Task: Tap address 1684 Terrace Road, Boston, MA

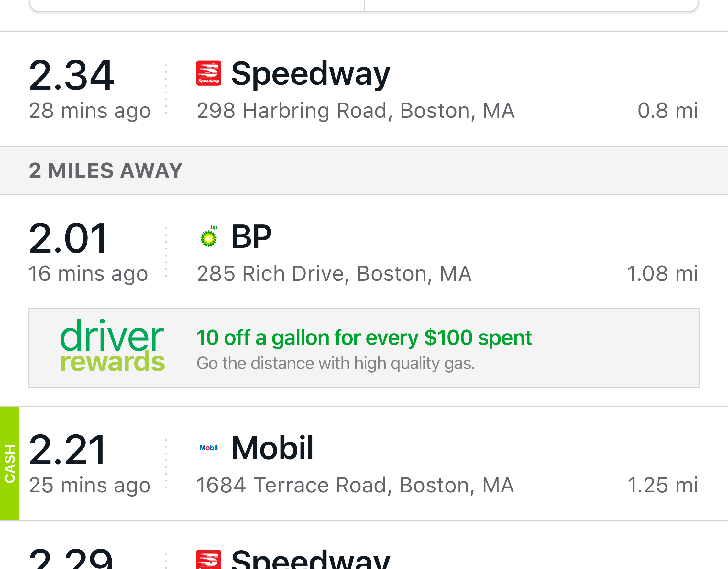Action: click(355, 485)
